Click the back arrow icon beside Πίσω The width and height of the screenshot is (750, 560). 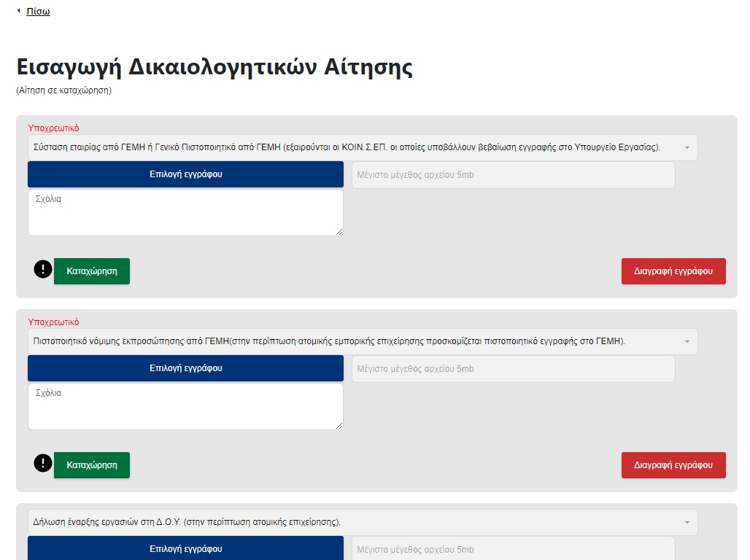click(19, 11)
